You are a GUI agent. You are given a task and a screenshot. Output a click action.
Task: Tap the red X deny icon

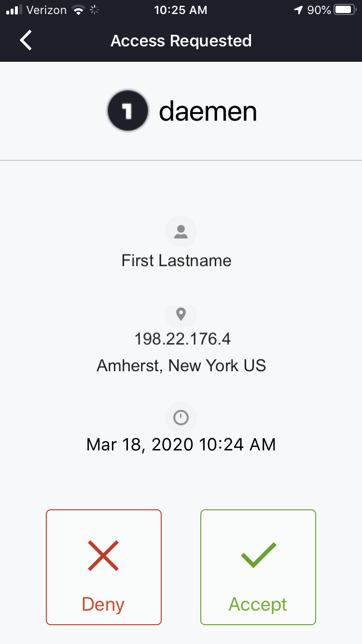point(103,556)
